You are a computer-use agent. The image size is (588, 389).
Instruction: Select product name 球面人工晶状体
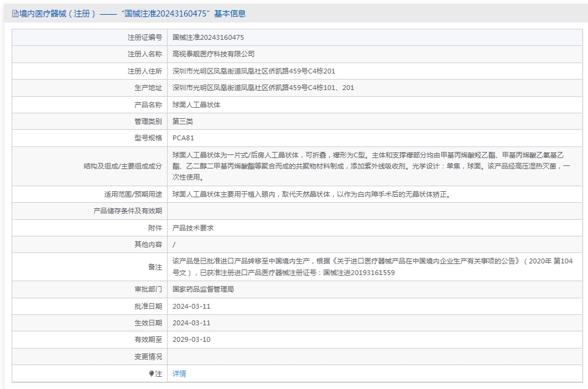tap(196, 105)
